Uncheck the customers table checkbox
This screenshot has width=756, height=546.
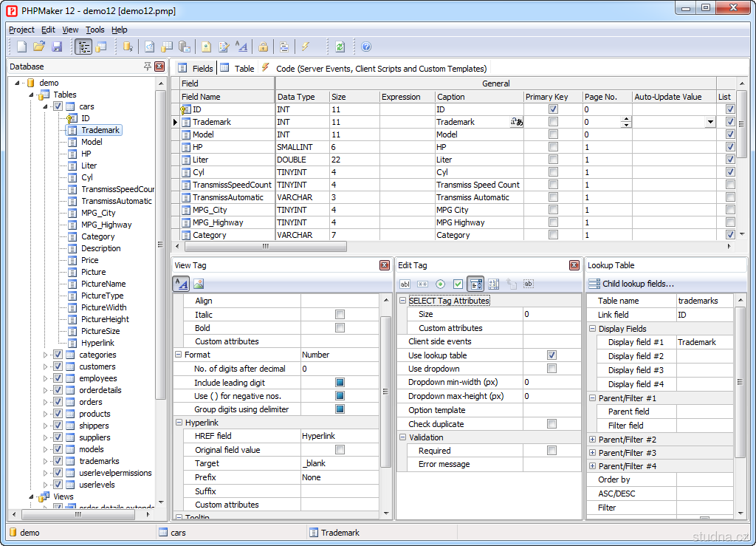(58, 366)
